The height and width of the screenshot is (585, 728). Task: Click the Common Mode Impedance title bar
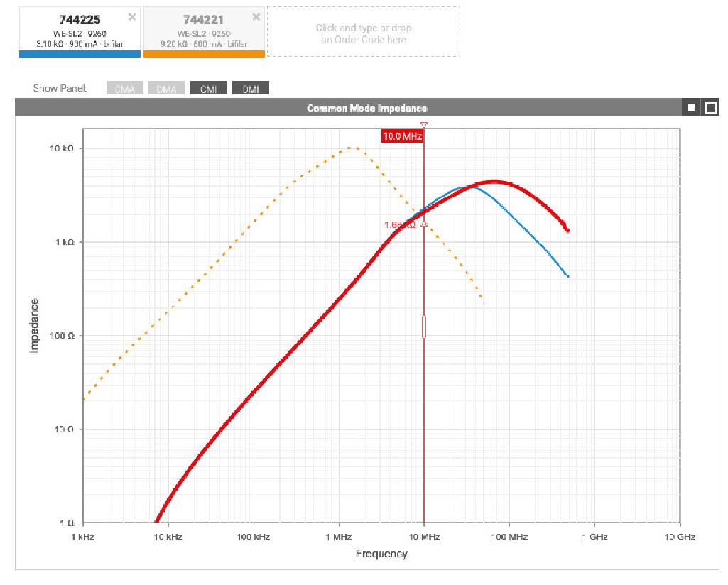[366, 108]
